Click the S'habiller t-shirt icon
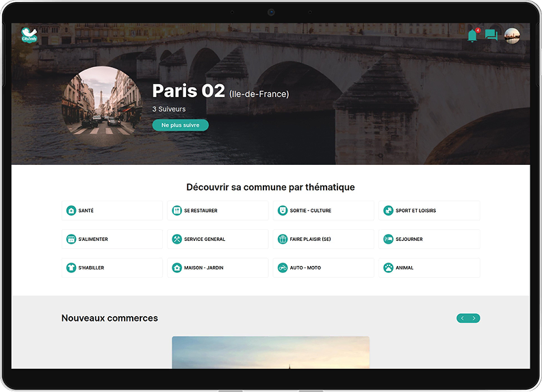 [x=71, y=268]
